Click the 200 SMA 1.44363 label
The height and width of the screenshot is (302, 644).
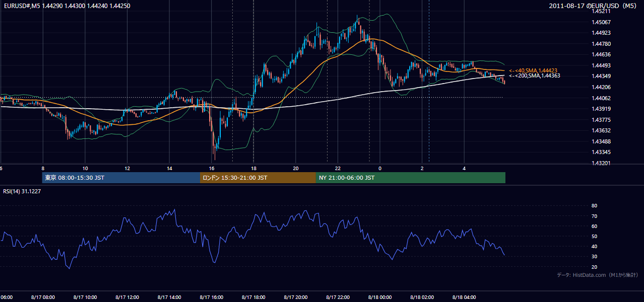point(535,75)
